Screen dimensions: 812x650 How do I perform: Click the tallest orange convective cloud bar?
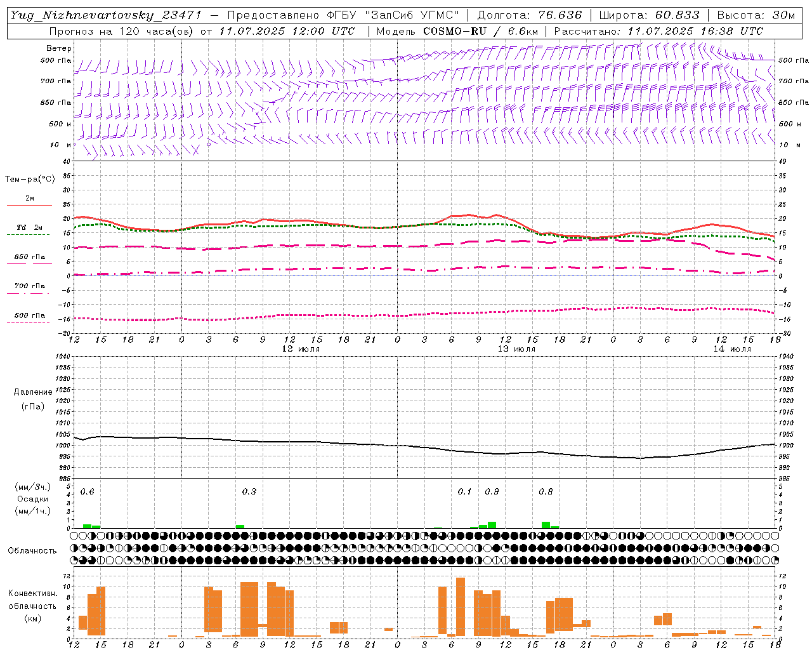pos(461,607)
